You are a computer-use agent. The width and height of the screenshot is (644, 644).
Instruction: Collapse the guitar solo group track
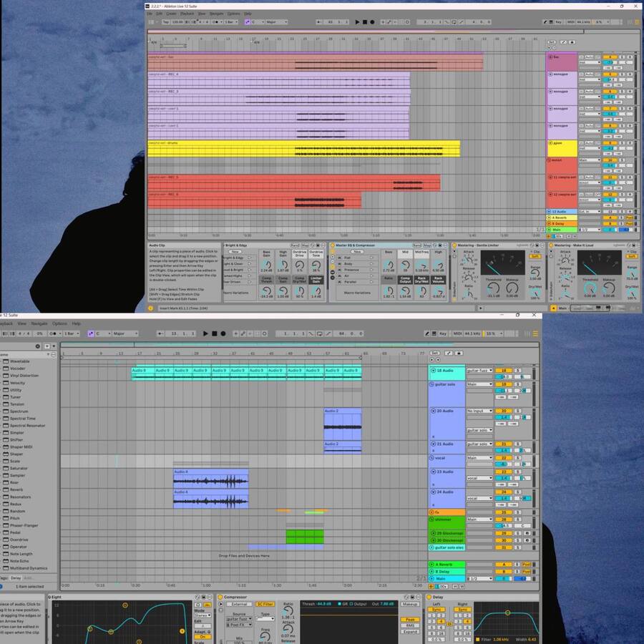pos(432,384)
